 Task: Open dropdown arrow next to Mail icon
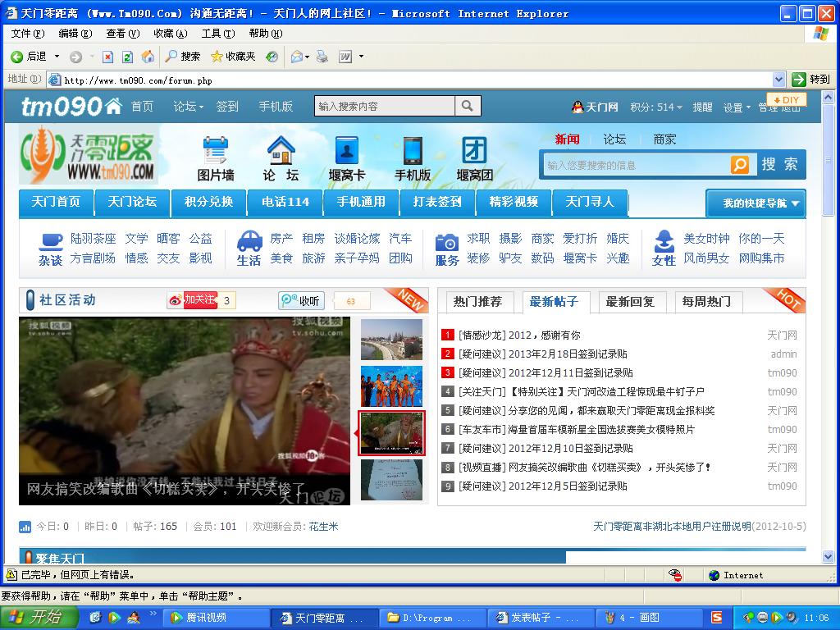coord(308,57)
